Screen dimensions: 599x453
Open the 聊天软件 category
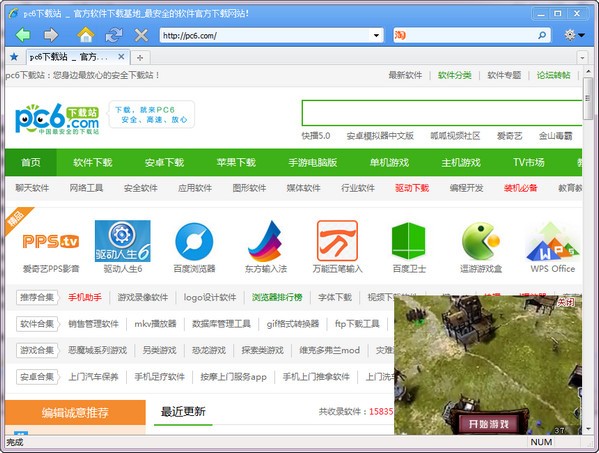tap(32, 188)
